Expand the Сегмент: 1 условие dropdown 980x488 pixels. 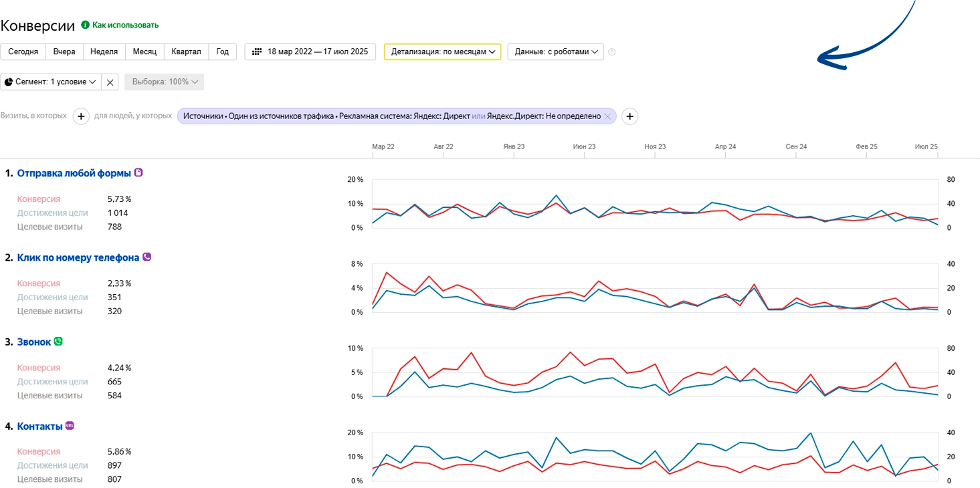pos(51,82)
